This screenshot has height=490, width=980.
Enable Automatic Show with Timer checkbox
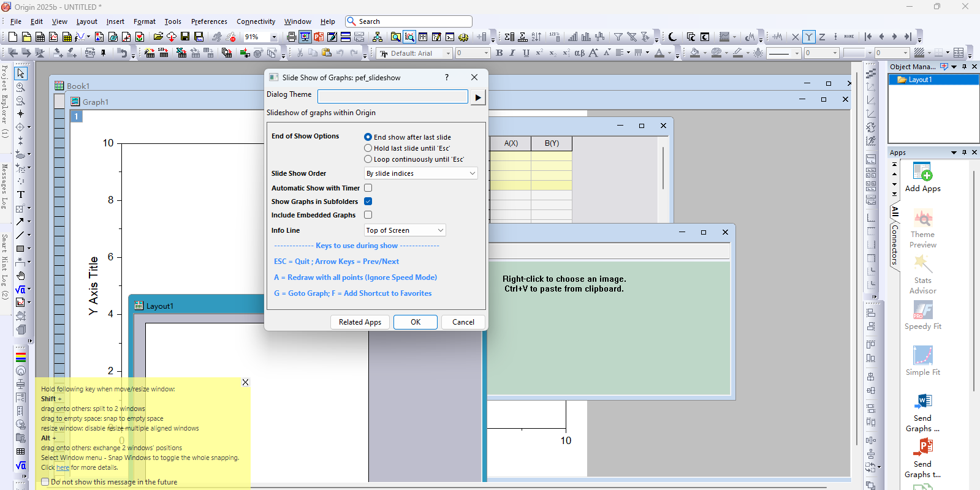click(x=368, y=188)
